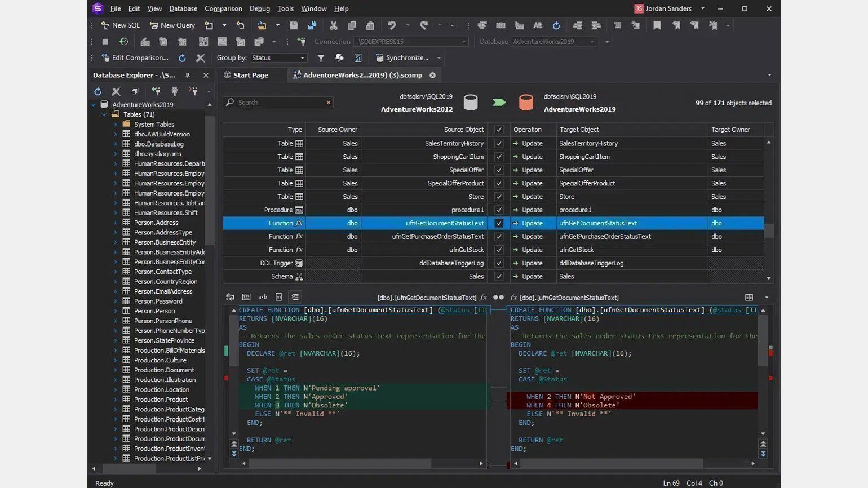Click the New SQL button
The image size is (868, 488).
[120, 25]
